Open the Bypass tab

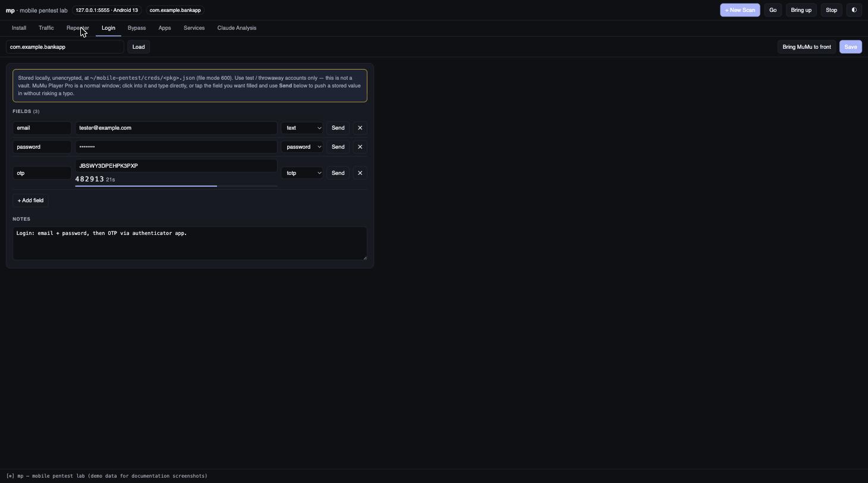click(137, 28)
